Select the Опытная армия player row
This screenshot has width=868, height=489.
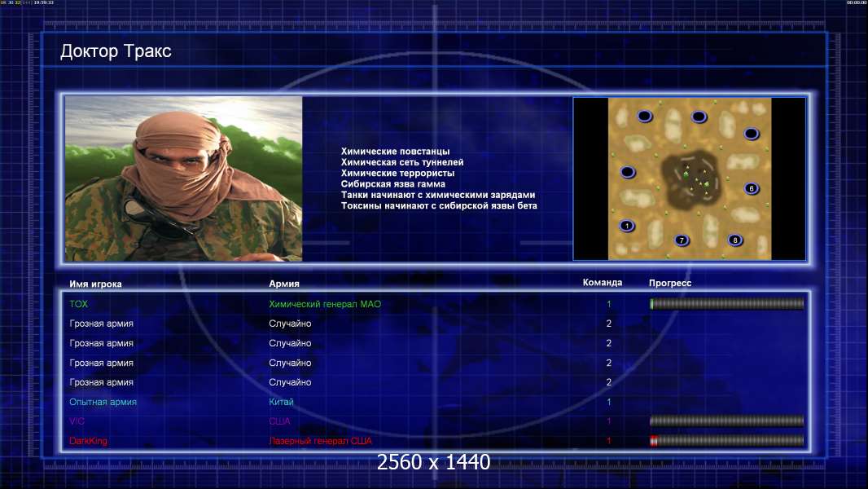[103, 402]
